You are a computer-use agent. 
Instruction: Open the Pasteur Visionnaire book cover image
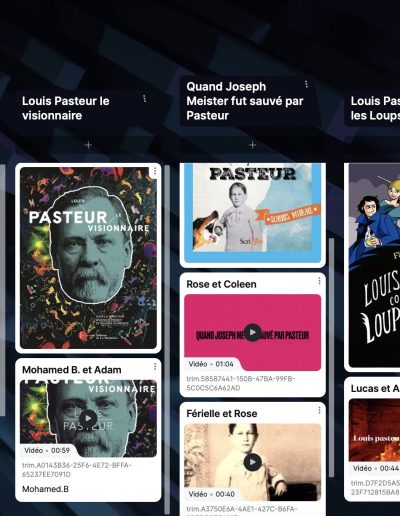click(x=88, y=258)
